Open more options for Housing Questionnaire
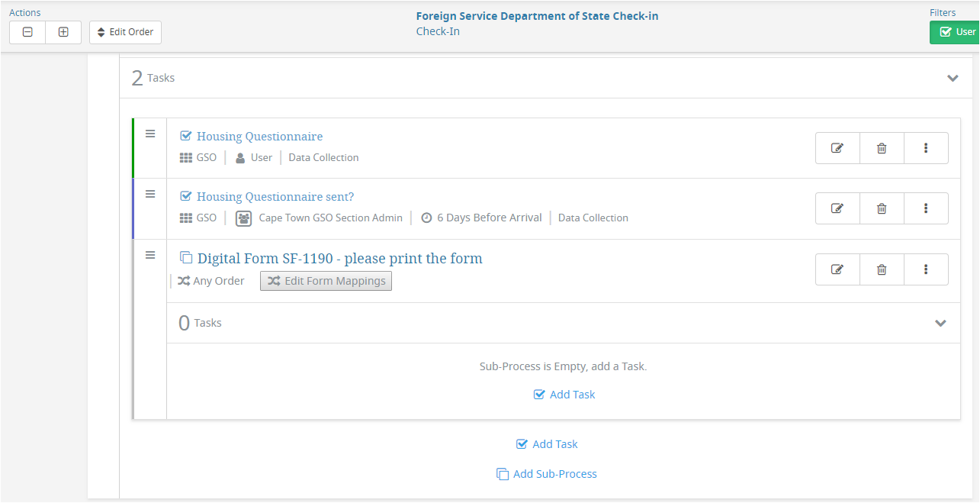Screen dimensions: 980x503 pos(926,148)
